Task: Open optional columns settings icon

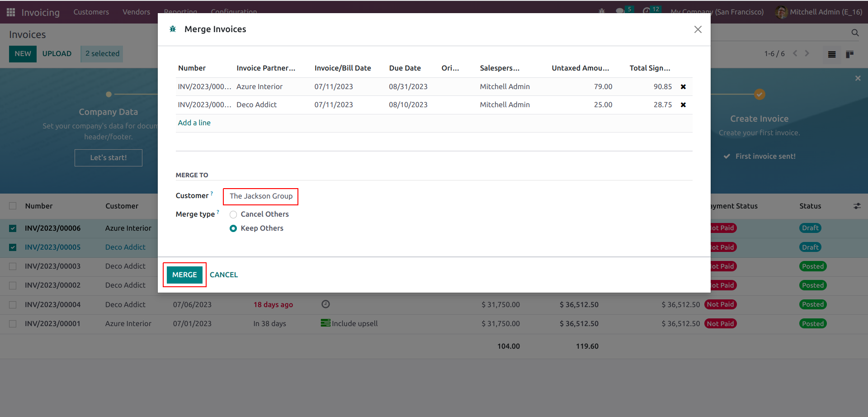Action: point(857,206)
